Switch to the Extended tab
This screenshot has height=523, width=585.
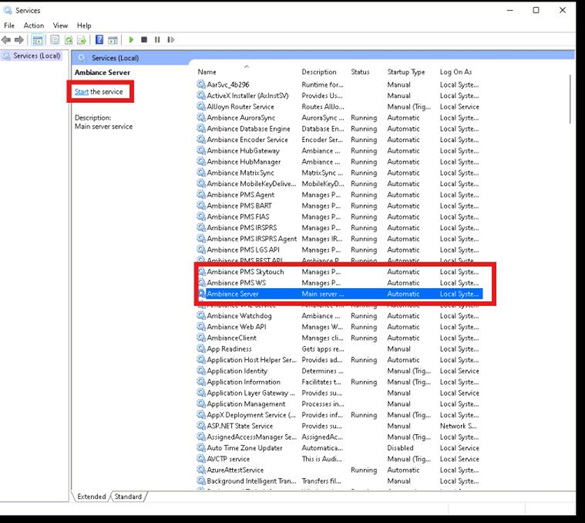(91, 497)
